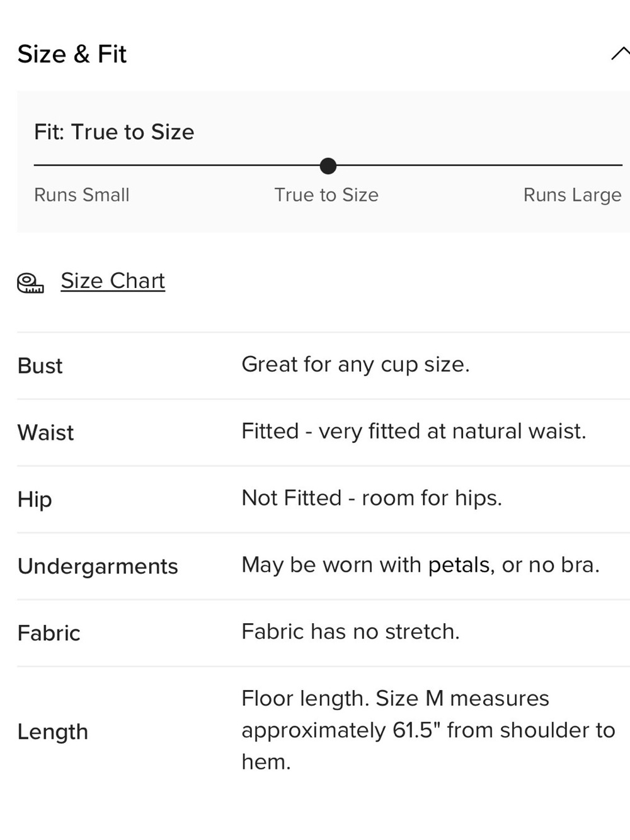
Task: Click the 'Not Fitted - room for hips' text
Action: point(372,498)
